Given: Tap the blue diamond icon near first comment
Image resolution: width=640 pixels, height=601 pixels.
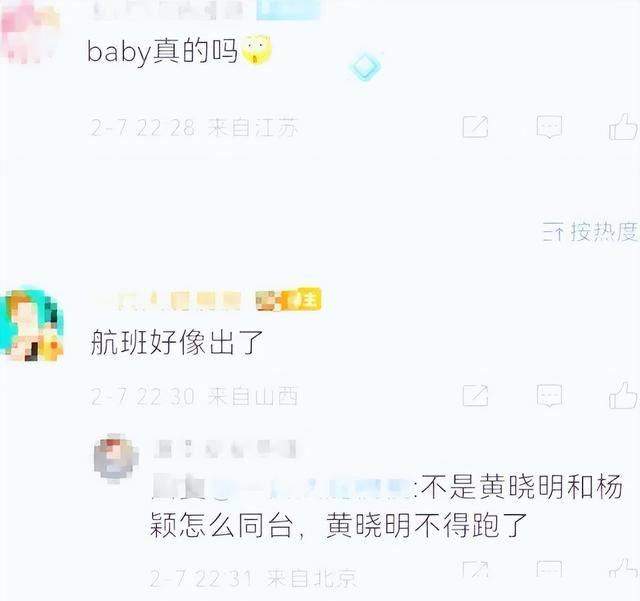Looking at the screenshot, I should pyautogui.click(x=365, y=66).
